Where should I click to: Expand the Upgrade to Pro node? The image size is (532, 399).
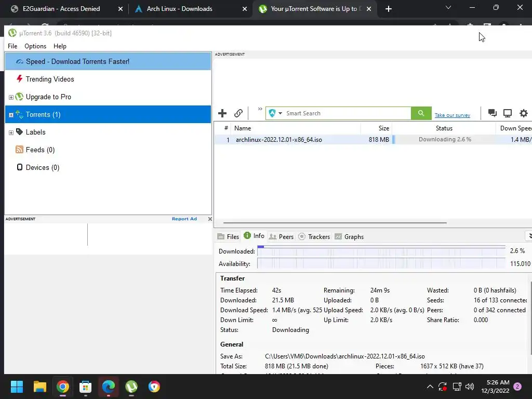click(x=11, y=97)
